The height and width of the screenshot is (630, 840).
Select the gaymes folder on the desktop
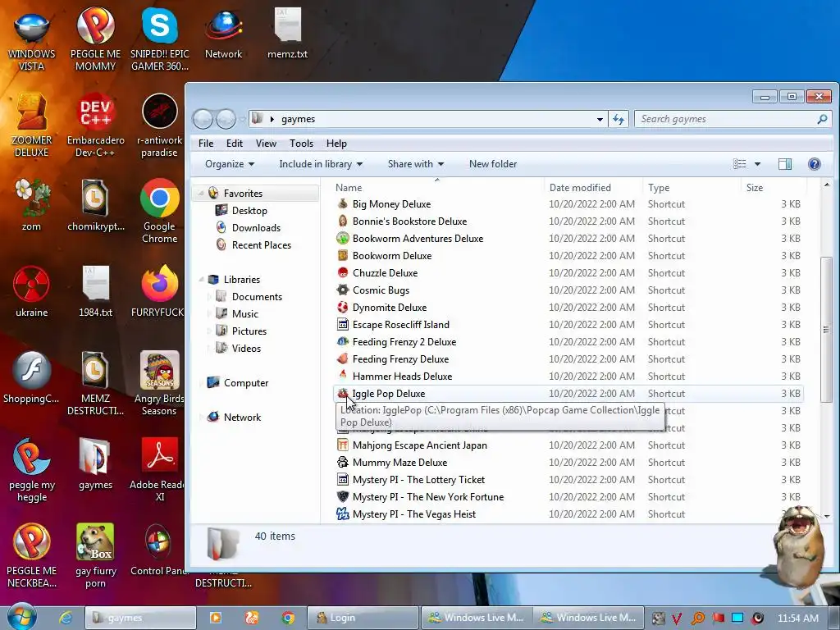(x=95, y=464)
